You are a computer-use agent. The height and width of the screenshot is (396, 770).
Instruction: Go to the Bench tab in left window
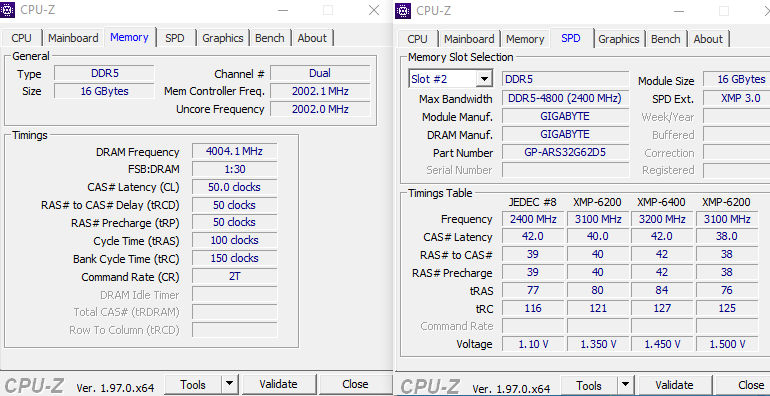(x=270, y=38)
